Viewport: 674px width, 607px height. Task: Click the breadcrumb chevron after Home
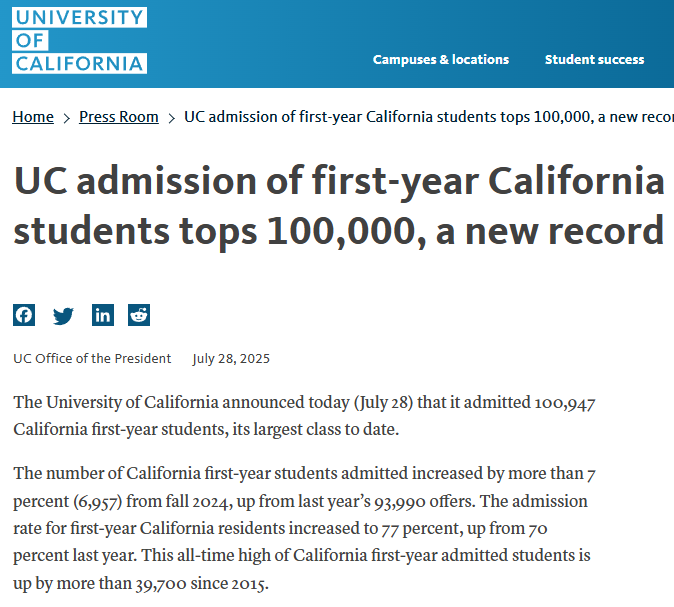(67, 118)
